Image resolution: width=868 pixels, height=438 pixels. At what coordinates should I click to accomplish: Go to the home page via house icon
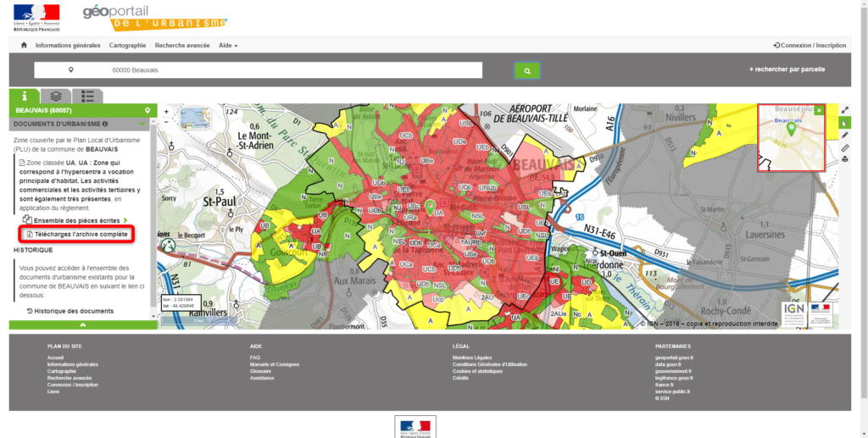[x=23, y=46]
